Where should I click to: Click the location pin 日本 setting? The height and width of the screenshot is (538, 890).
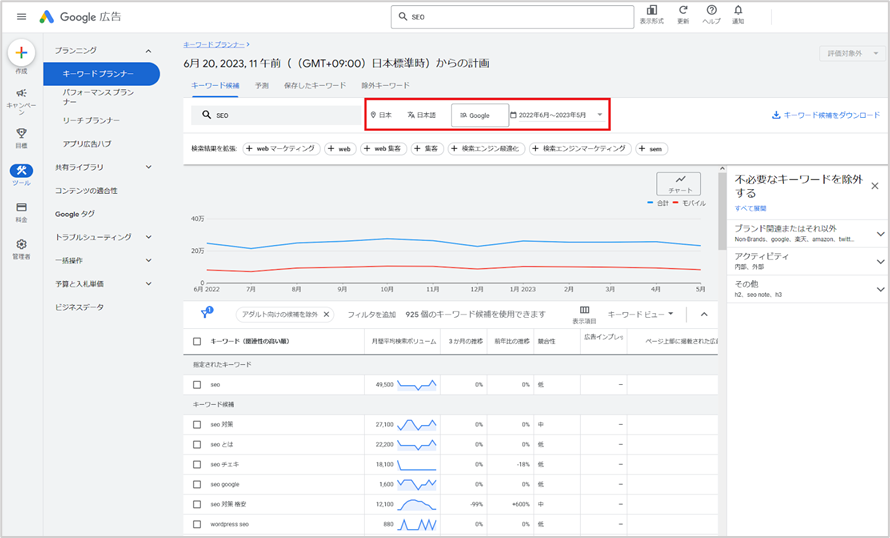(x=381, y=115)
